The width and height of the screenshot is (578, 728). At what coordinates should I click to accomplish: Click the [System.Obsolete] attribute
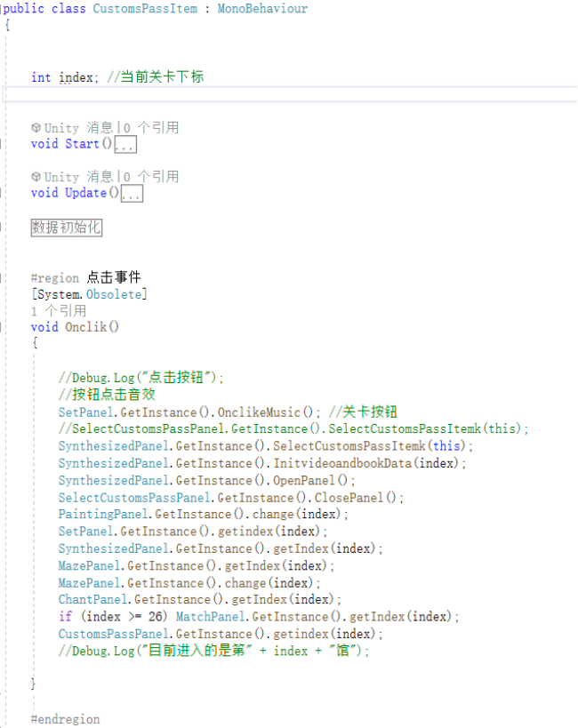pyautogui.click(x=89, y=294)
